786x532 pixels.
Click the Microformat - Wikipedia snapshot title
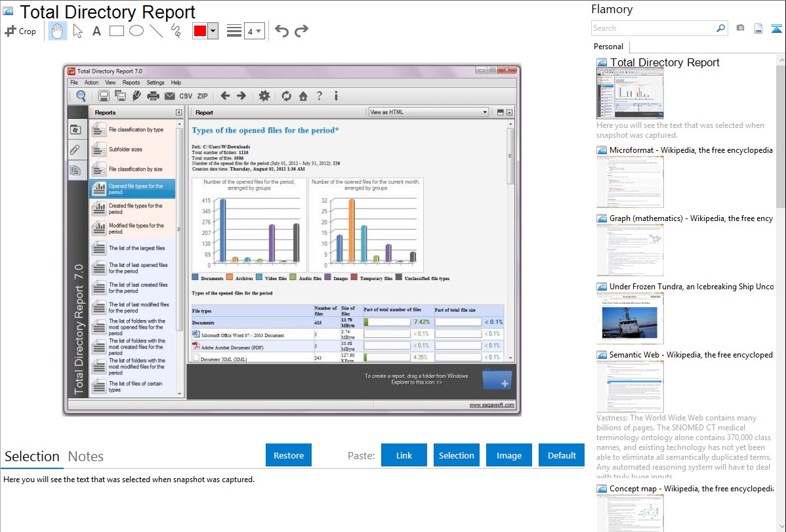pos(691,150)
